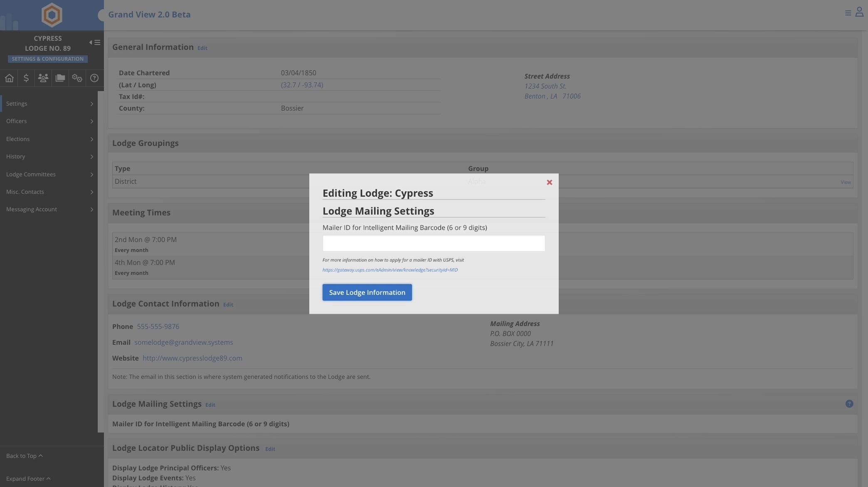The width and height of the screenshot is (868, 487).
Task: Open the Lat/Long coordinates link
Action: click(302, 85)
